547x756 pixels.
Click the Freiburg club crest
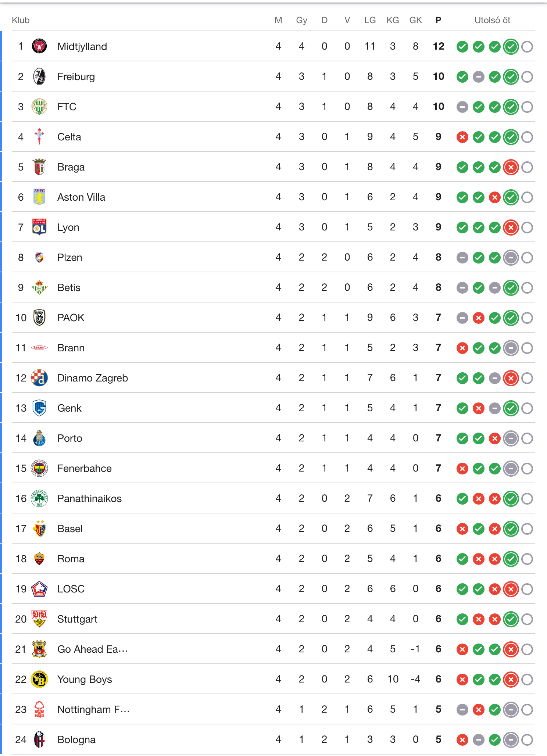tap(39, 76)
